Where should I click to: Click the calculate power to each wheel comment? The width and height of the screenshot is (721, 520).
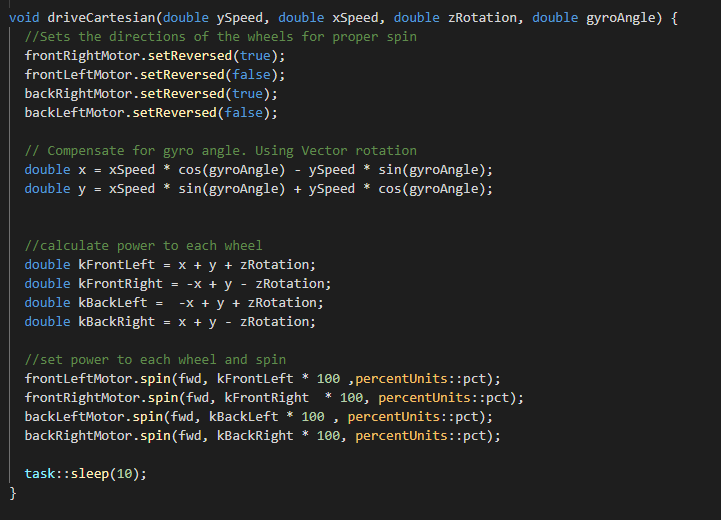143,246
